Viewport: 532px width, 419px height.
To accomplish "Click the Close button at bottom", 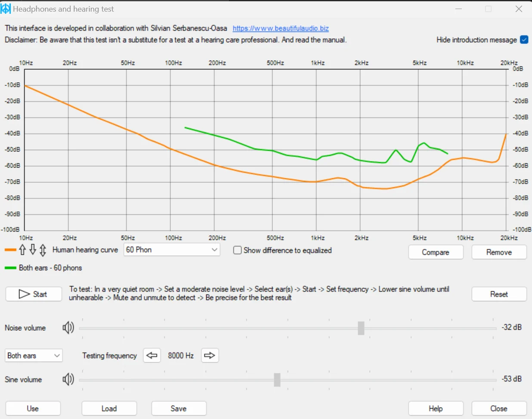I will point(499,409).
